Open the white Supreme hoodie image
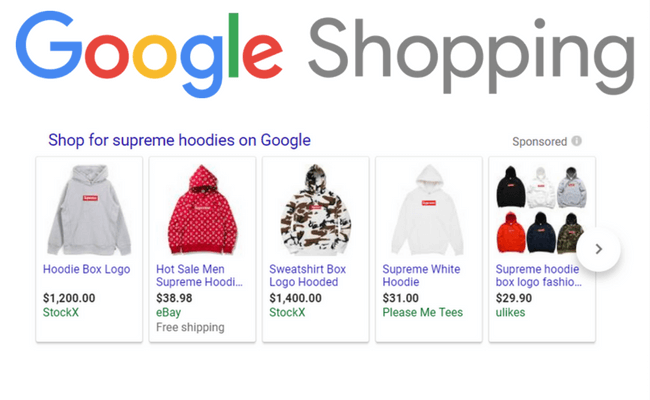This screenshot has width=650, height=400. (x=429, y=210)
